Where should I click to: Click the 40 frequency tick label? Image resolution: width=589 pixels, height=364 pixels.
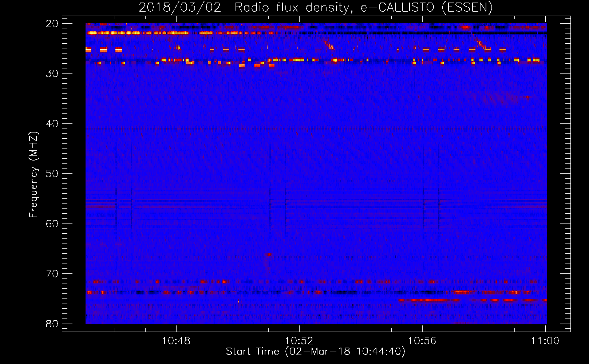(52, 124)
